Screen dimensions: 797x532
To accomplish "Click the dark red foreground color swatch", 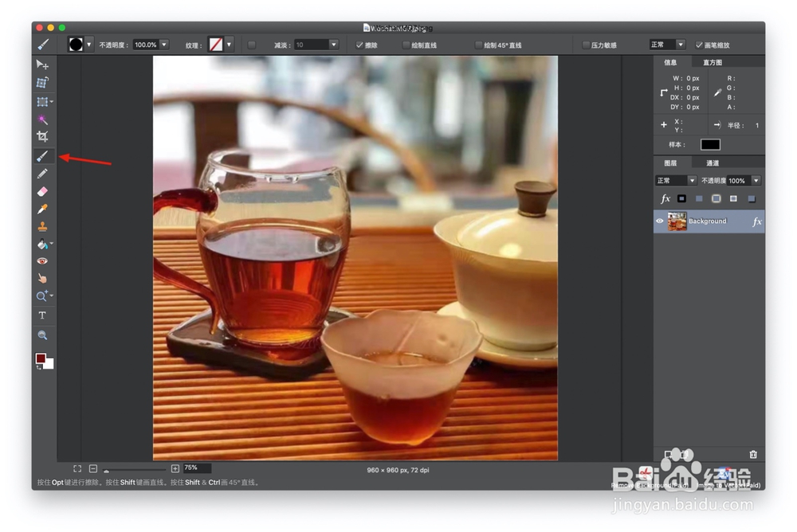I will pyautogui.click(x=41, y=358).
